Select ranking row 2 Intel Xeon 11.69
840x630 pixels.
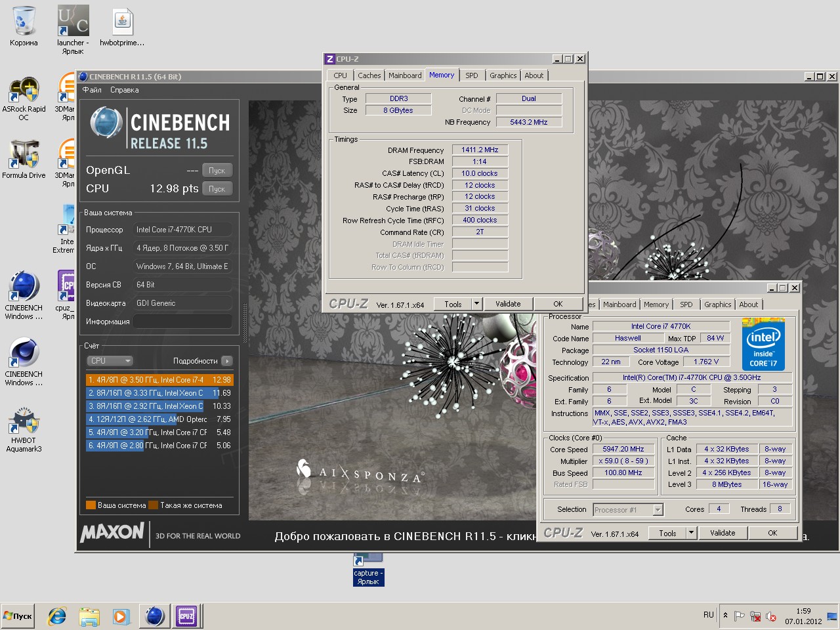click(159, 393)
